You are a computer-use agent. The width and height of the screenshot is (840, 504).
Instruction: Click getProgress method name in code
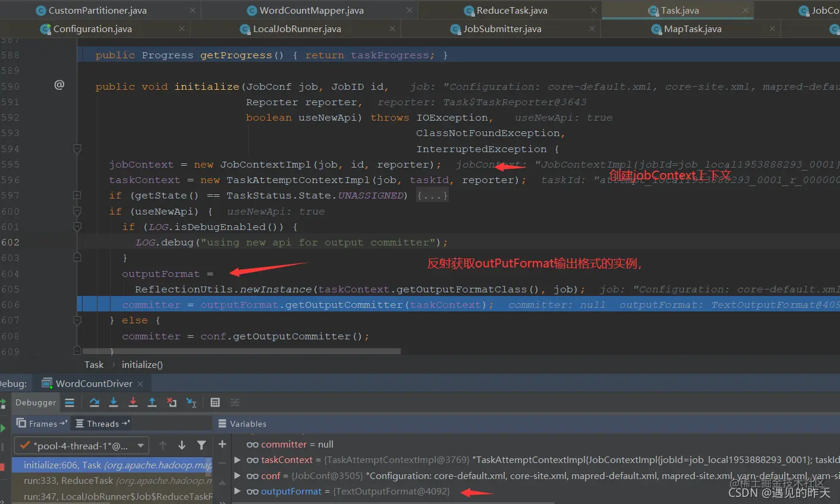tap(235, 55)
